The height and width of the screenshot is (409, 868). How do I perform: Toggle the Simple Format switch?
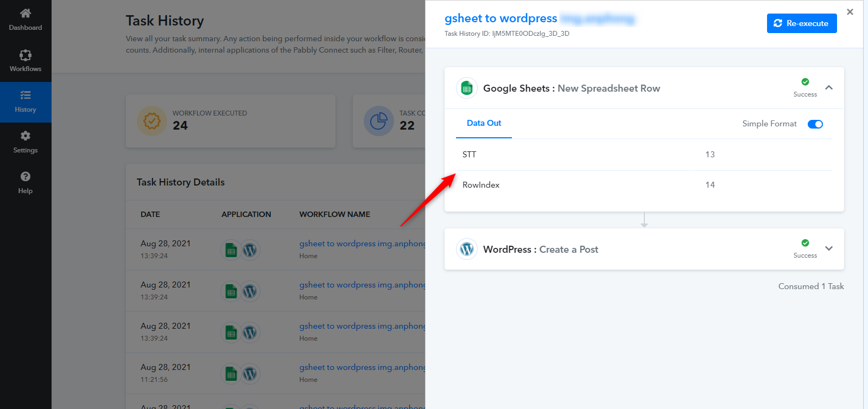click(x=815, y=124)
